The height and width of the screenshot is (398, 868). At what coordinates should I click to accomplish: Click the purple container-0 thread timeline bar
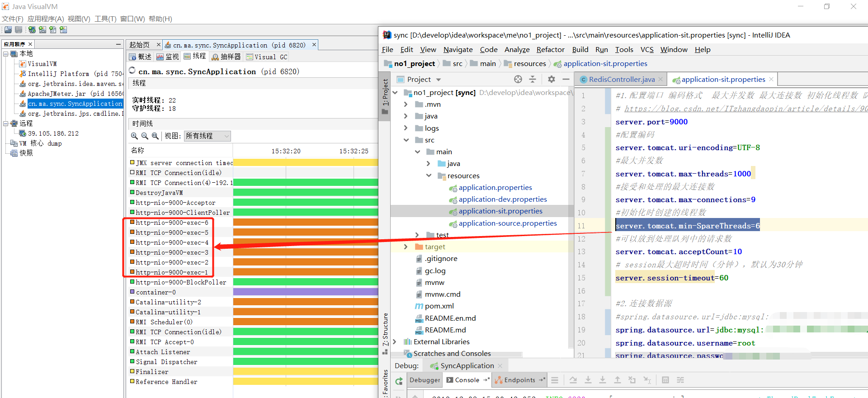305,292
